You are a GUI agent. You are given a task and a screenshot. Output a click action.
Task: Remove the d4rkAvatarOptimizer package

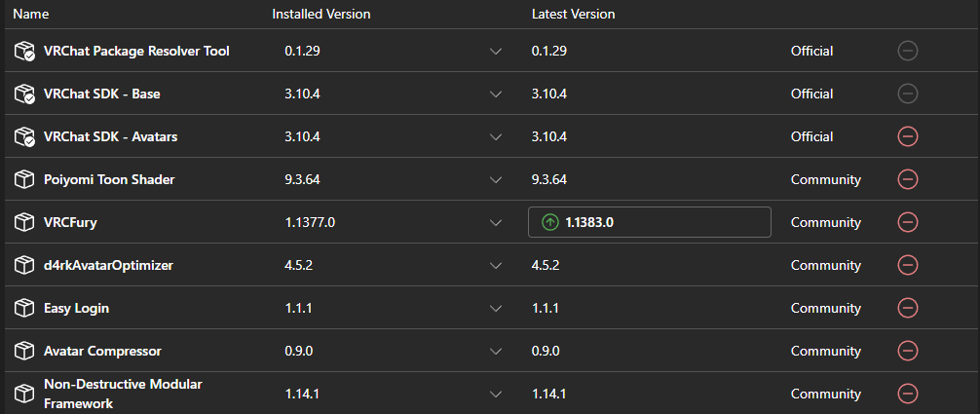(x=908, y=265)
